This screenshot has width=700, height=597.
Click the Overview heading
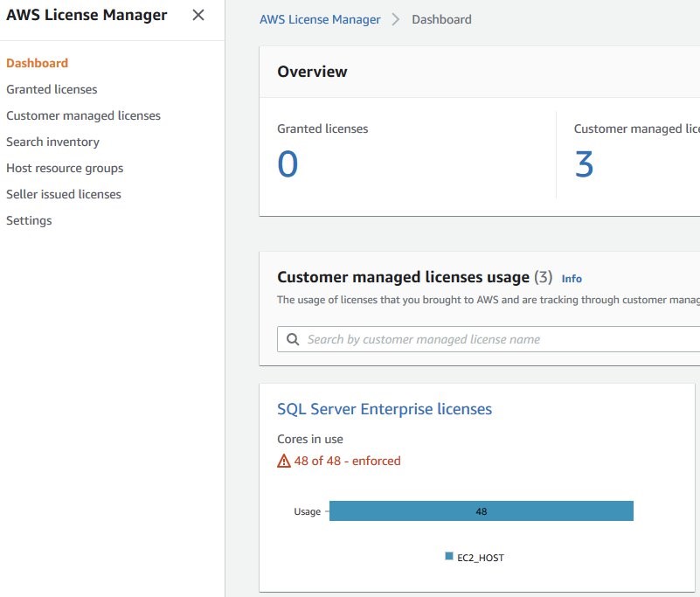pos(312,72)
